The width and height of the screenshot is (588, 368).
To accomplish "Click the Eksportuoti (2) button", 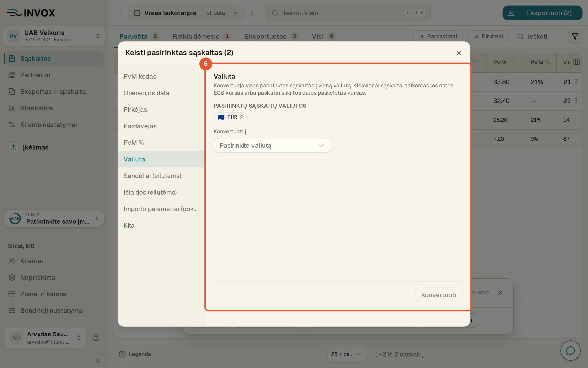I will tap(542, 13).
